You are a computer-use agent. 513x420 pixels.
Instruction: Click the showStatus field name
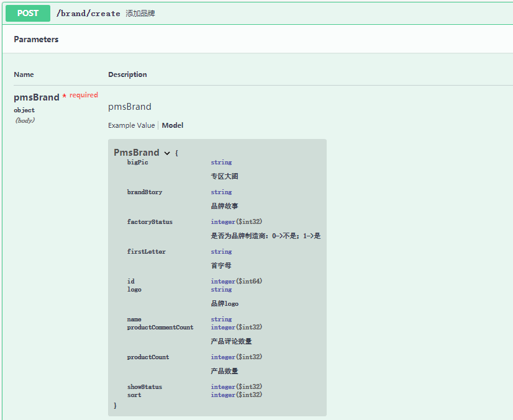point(145,387)
